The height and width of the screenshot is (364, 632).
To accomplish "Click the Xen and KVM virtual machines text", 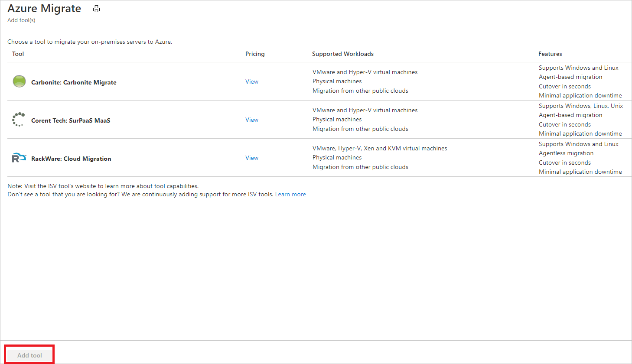I will pyautogui.click(x=405, y=148).
